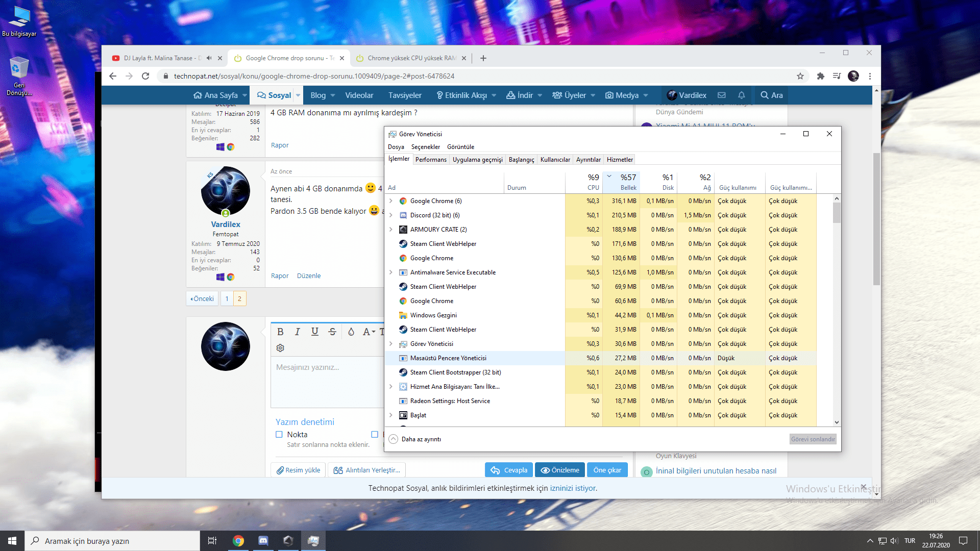The height and width of the screenshot is (551, 980).
Task: Click the Cevapla reply button
Action: point(509,470)
